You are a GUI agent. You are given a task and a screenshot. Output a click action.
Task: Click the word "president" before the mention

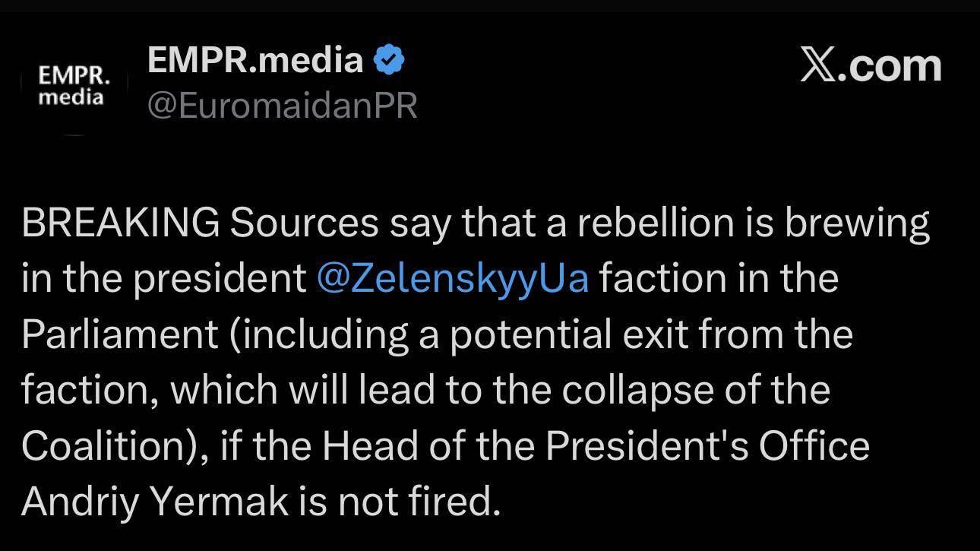point(220,278)
